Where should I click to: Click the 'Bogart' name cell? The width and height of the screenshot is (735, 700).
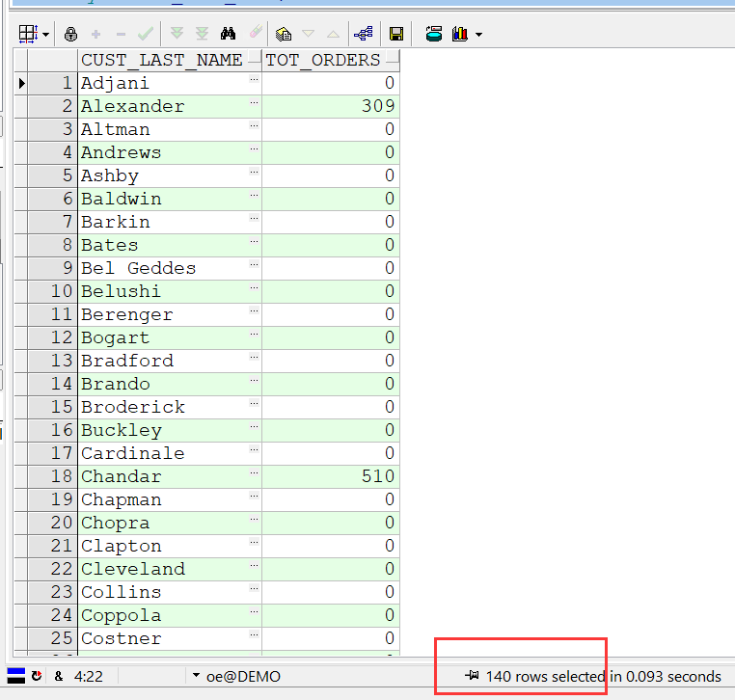[x=170, y=337]
